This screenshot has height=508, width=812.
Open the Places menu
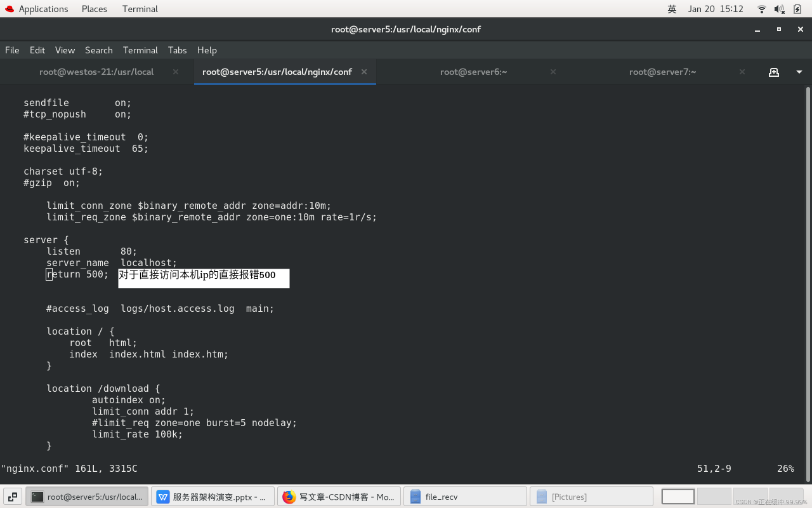[x=95, y=9]
